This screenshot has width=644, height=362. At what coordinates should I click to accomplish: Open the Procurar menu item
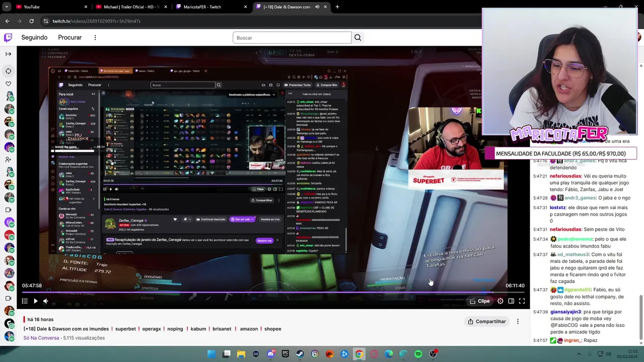point(70,38)
